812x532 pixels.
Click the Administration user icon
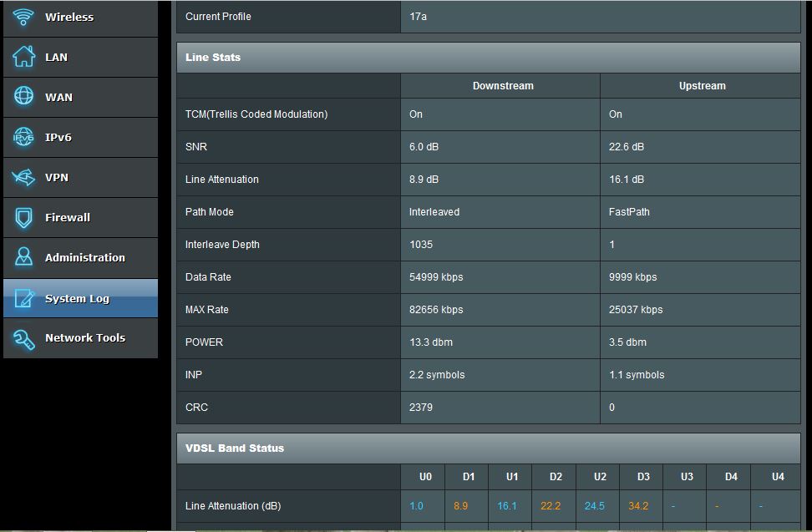(23, 257)
